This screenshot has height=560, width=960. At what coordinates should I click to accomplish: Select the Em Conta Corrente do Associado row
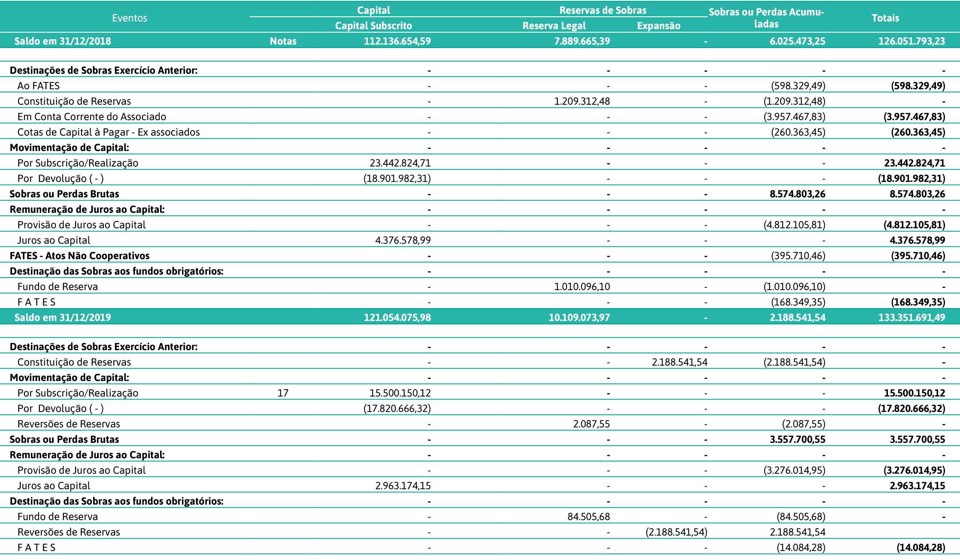91,117
